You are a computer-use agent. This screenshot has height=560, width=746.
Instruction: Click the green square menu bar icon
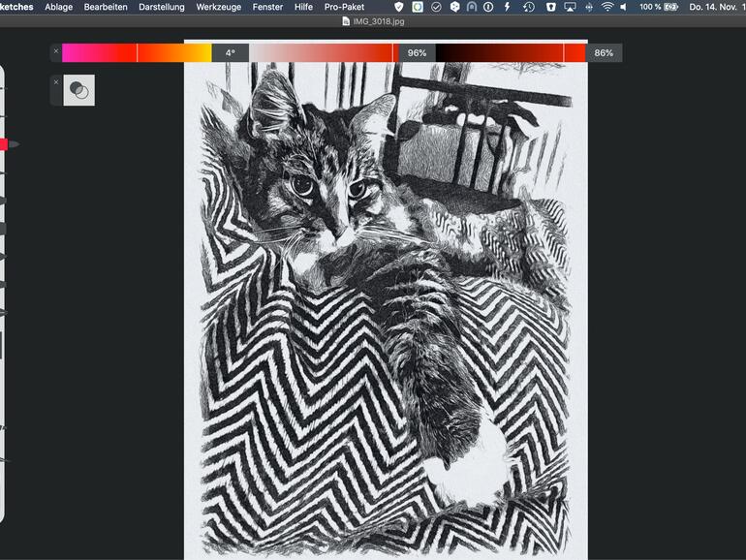(418, 7)
